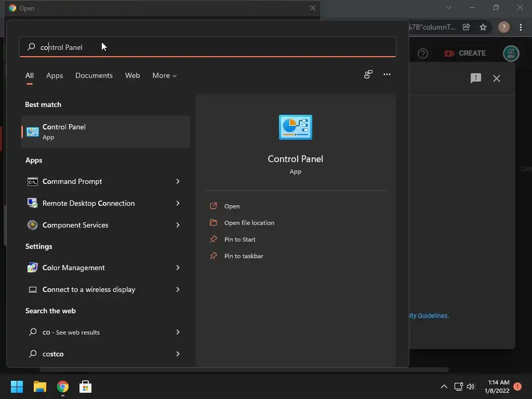Screen dimensions: 532x399
Task: Expand Command Prompt result arrow
Action: 178,181
